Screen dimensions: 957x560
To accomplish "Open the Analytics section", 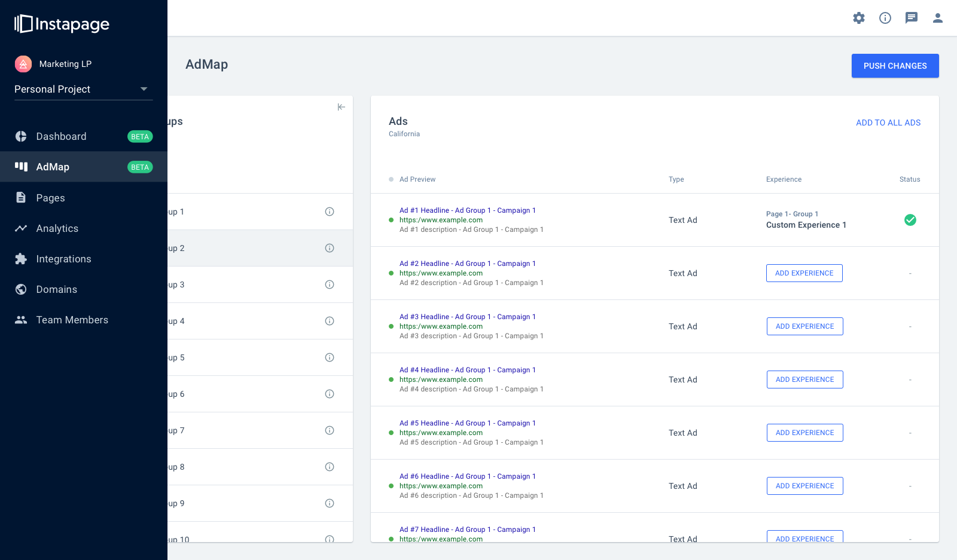I will 57,228.
